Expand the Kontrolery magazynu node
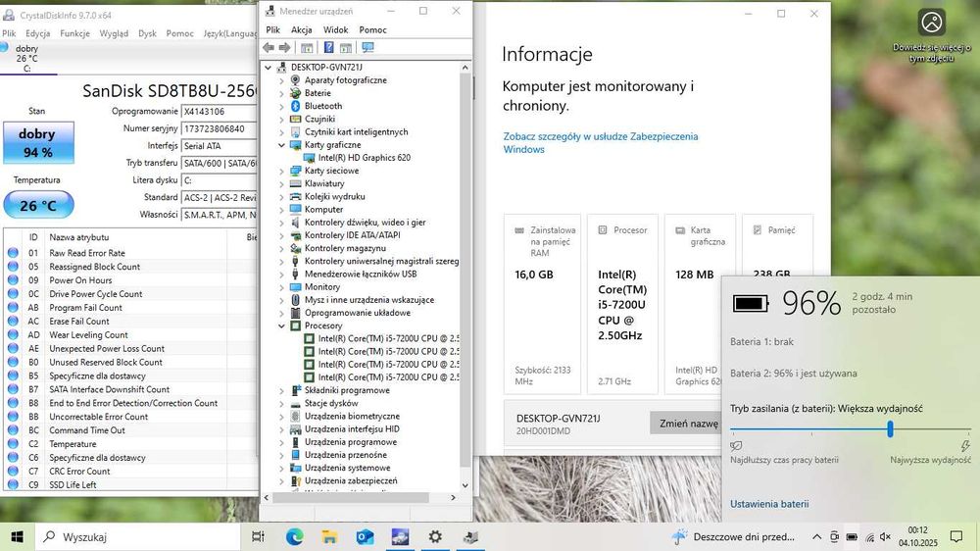The width and height of the screenshot is (980, 551). pyautogui.click(x=281, y=248)
